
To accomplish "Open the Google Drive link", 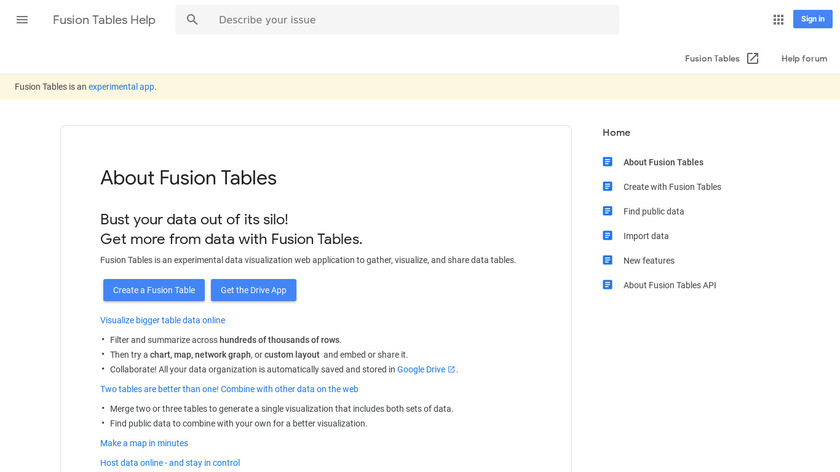I will click(421, 369).
